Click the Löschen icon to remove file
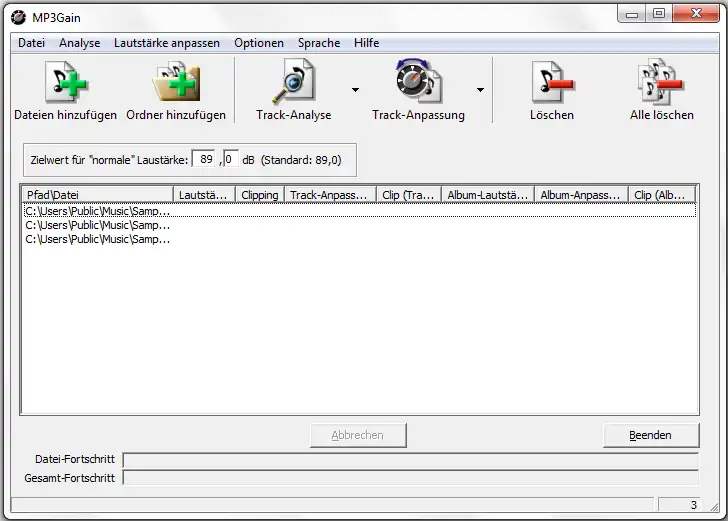Screen dimensions: 728x521 551,82
